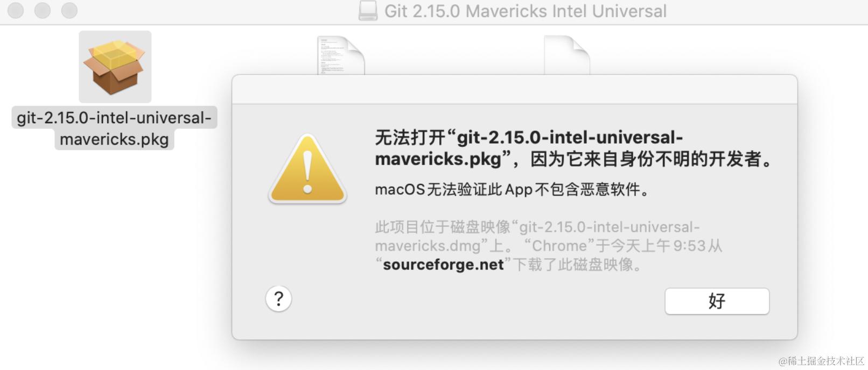Close the Finder disk image window

click(16, 10)
